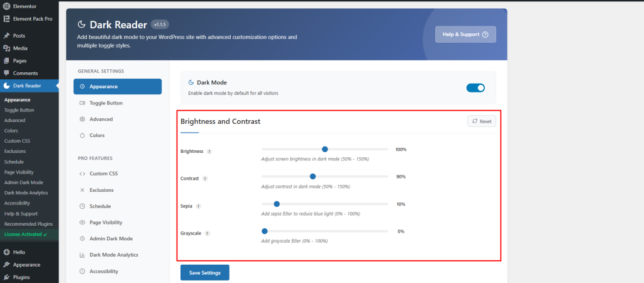Click the Posts pin icon
Screen dimensions: 644x283
point(6,36)
